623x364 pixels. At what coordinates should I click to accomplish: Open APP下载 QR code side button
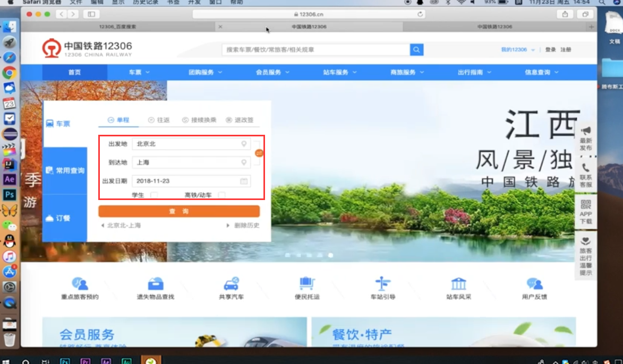pos(586,212)
